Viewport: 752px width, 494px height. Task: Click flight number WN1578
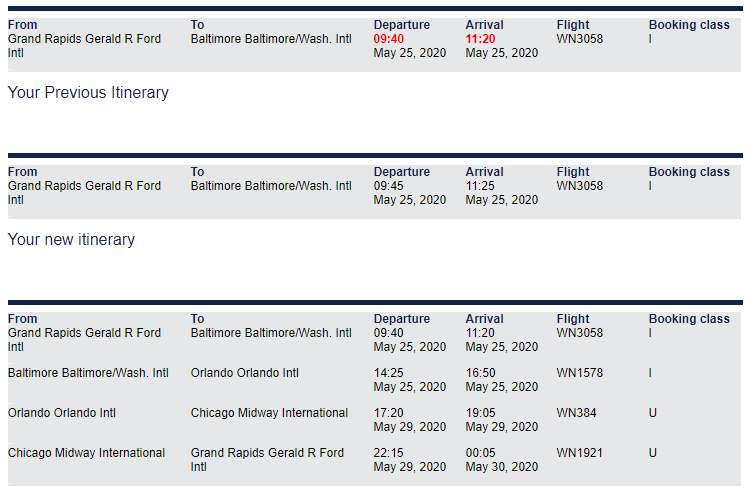(x=579, y=373)
